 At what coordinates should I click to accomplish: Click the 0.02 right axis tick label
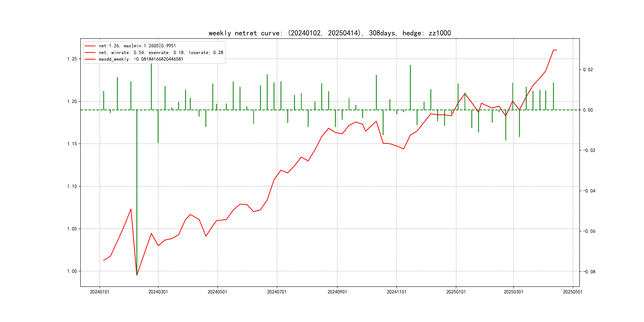point(588,70)
